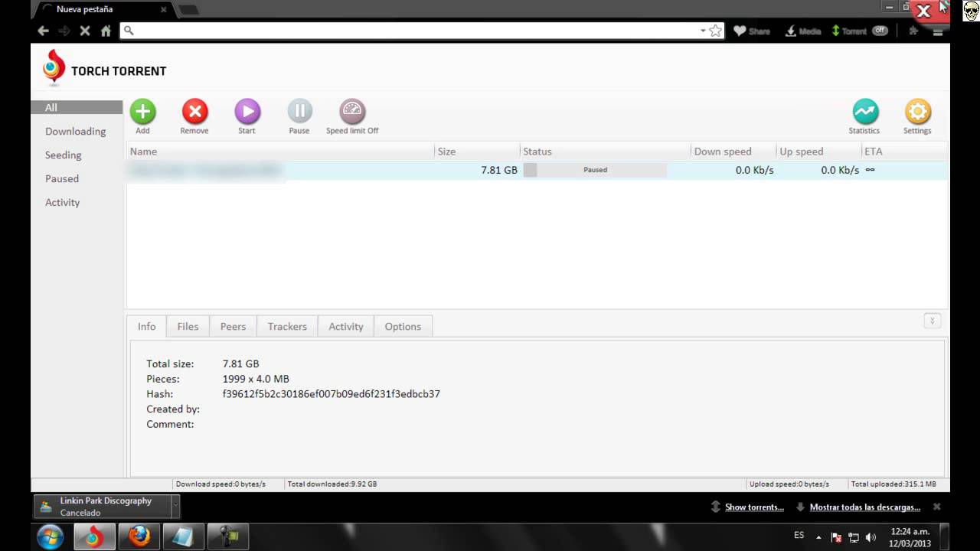Screen dimensions: 980x551
Task: Go forward in the browser
Action: [64, 31]
